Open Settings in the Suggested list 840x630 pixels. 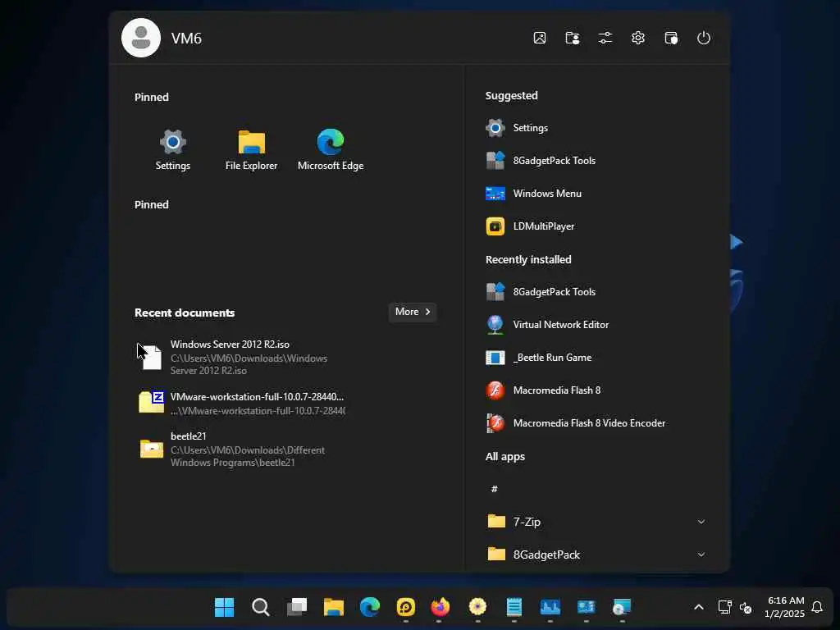click(597, 128)
